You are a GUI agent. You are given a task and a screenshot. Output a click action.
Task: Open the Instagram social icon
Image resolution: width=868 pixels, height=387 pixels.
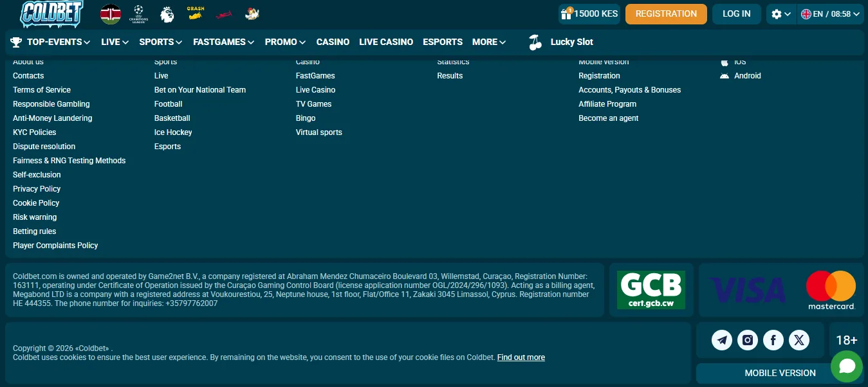[x=748, y=341]
